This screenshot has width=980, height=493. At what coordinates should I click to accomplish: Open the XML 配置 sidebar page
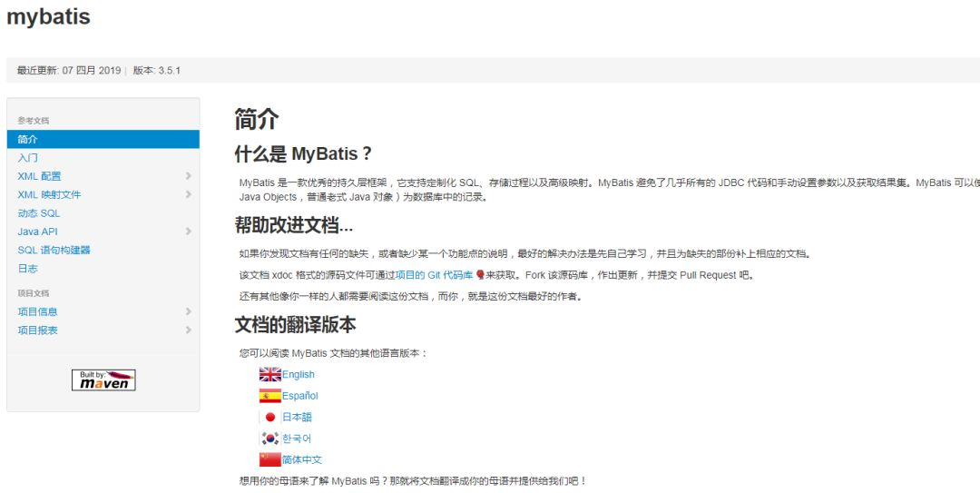[x=39, y=176]
